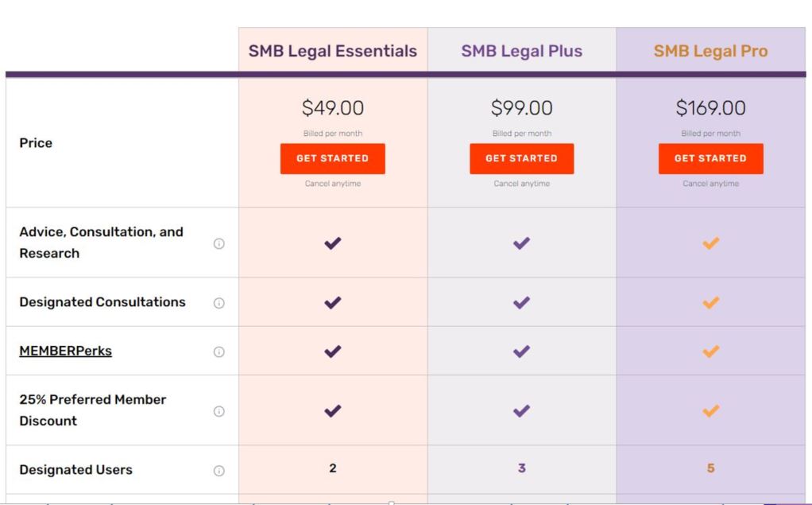Viewport: 812px width, 505px height.
Task: Click Plus checkmark for Designated Consultations
Action: coord(521,303)
